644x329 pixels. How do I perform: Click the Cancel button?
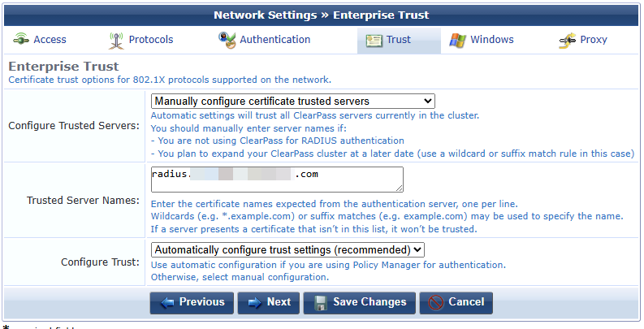[456, 302]
